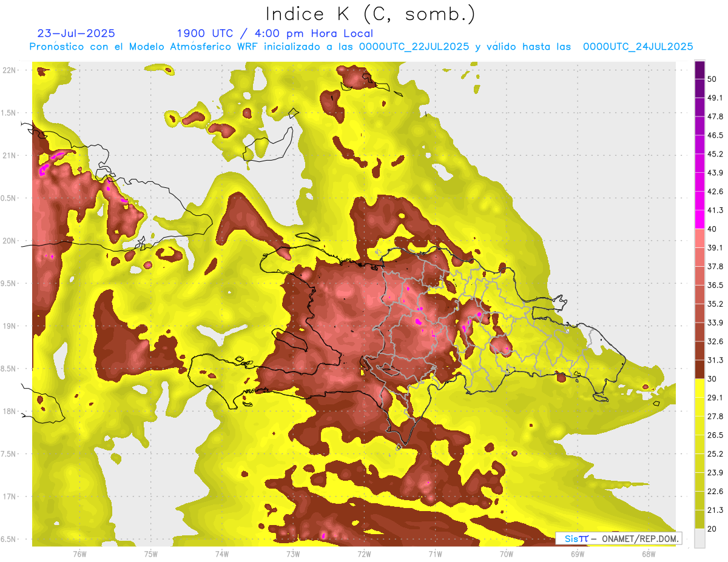Click the colorbar value "30"

712,379
